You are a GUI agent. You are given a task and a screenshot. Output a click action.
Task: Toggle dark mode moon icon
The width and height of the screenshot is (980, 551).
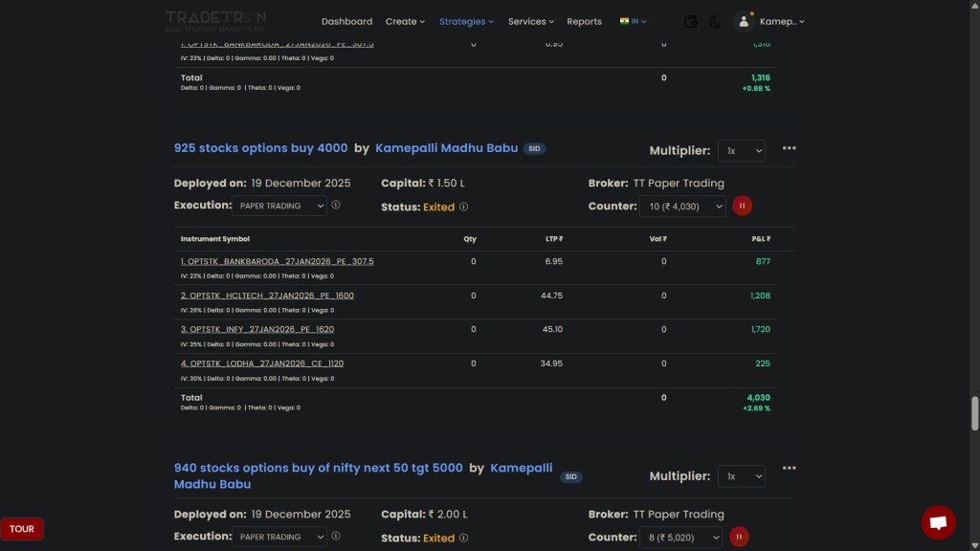pos(716,21)
